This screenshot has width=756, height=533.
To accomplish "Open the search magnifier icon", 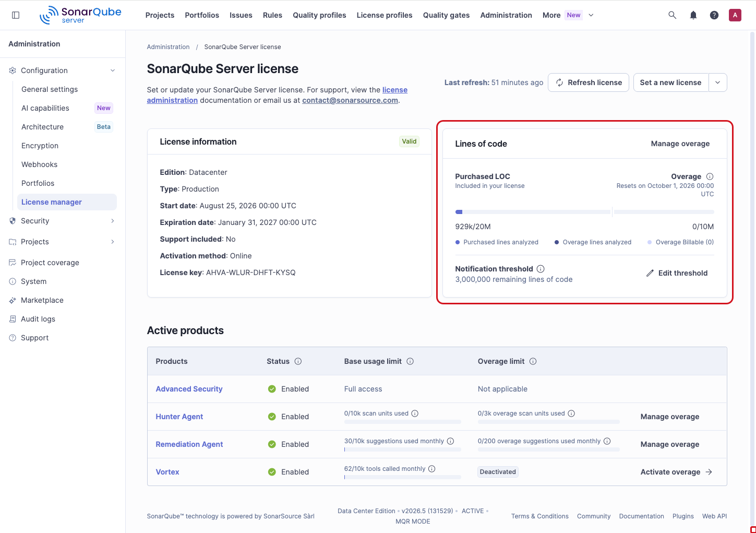I will (672, 15).
